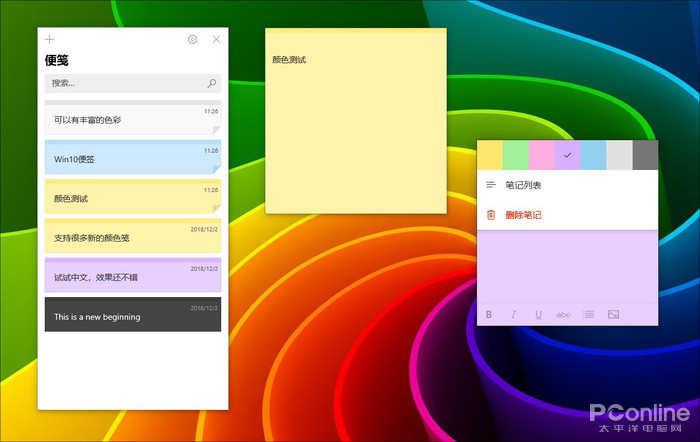
Task: Open 笔记列表 notes list menu entry
Action: point(567,185)
